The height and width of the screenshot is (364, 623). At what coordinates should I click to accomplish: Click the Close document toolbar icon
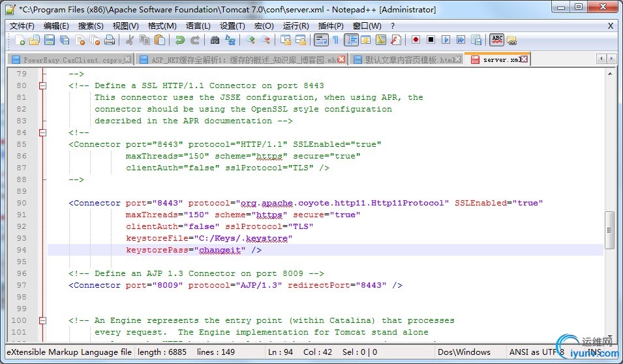point(80,40)
